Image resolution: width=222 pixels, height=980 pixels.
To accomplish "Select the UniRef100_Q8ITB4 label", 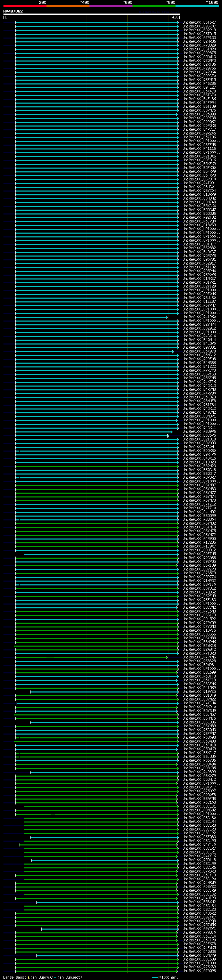I will pos(199,405).
